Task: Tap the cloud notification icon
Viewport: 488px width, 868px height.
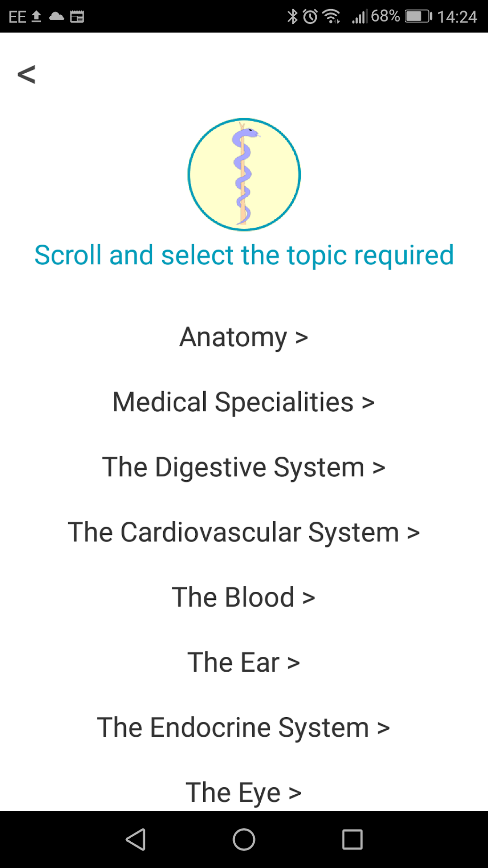Action: 56,17
